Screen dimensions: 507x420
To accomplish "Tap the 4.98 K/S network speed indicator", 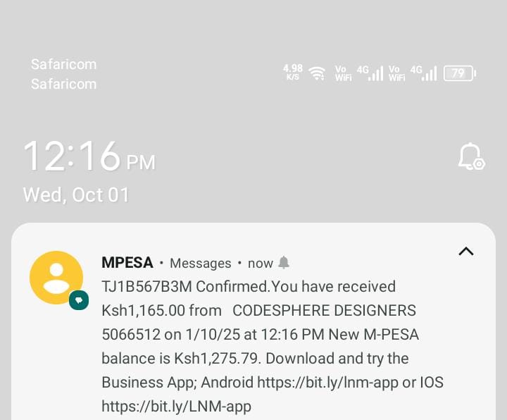I will pos(293,72).
